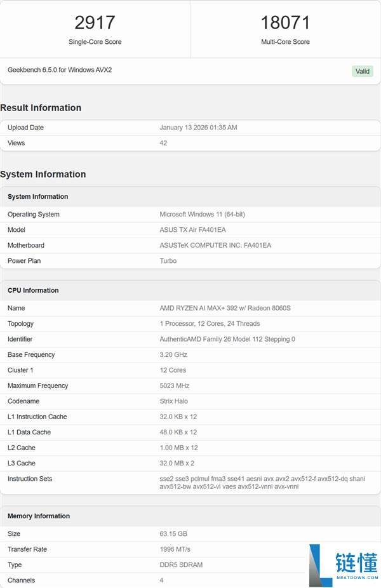Click the Instruction Sets row label
Screen dimensions: 381x588
click(x=30, y=479)
